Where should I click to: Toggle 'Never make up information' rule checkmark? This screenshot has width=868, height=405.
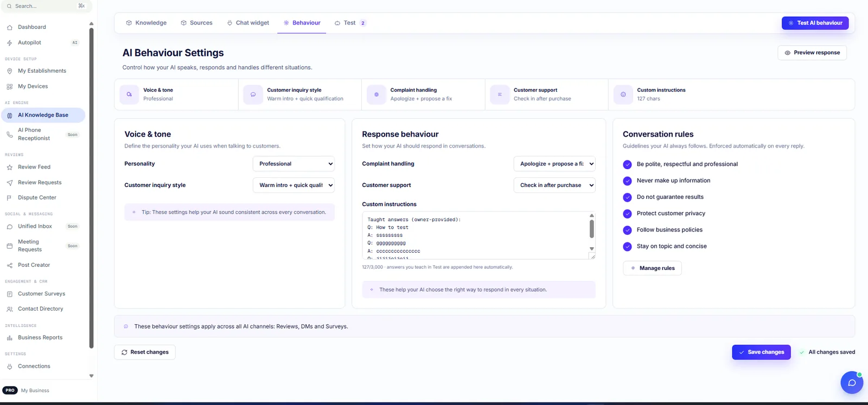pyautogui.click(x=627, y=181)
